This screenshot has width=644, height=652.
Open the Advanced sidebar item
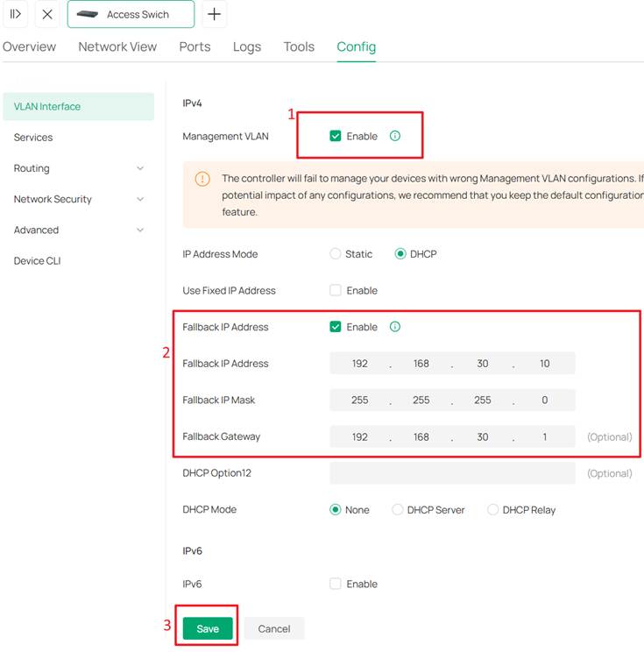[x=36, y=230]
